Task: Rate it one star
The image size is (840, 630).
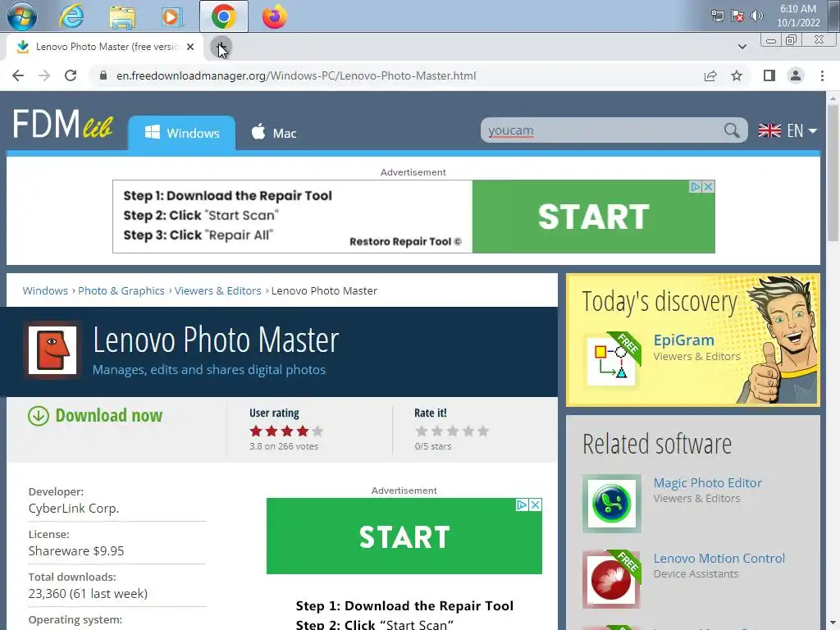Action: click(422, 431)
